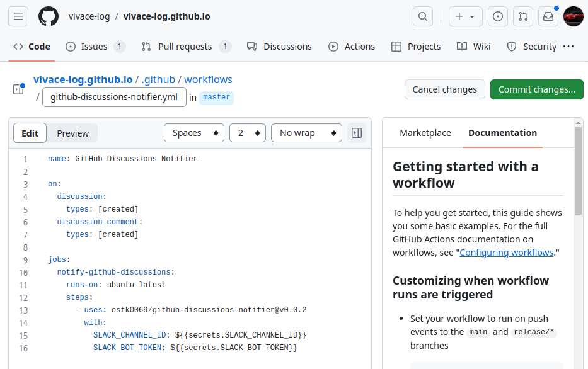
Task: Open the Configuring workflows link
Action: click(x=506, y=253)
